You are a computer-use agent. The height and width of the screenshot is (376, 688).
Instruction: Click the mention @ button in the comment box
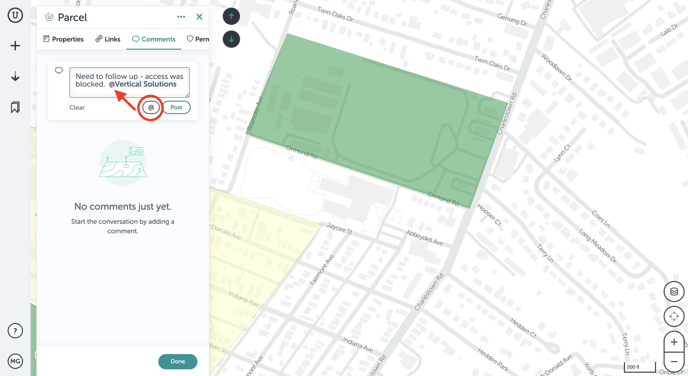click(x=151, y=107)
